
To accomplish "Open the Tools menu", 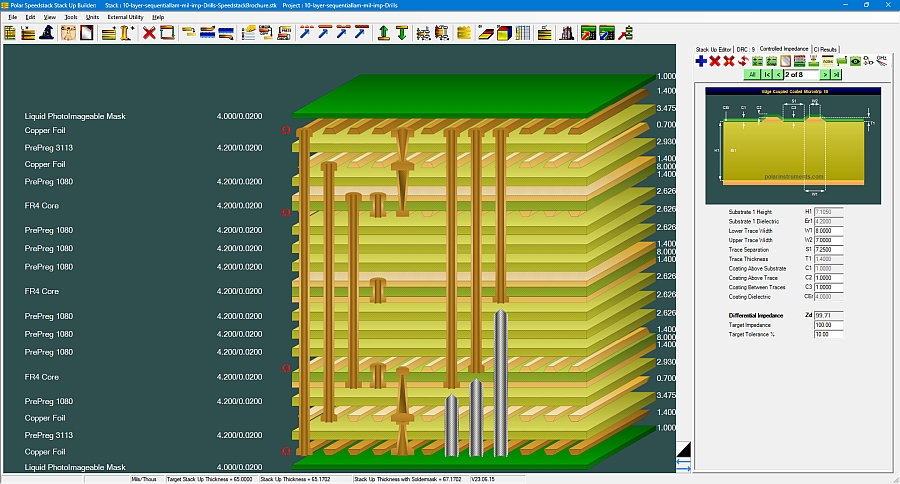I will coord(71,17).
